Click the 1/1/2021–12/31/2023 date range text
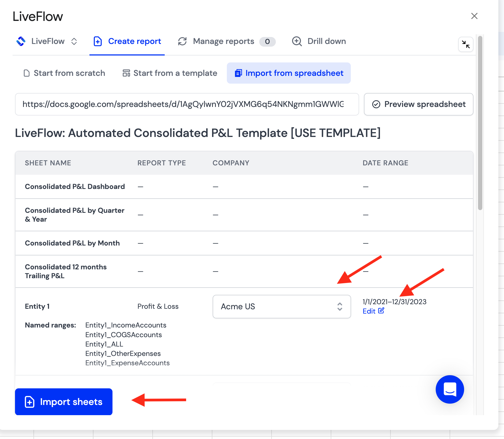Image resolution: width=504 pixels, height=439 pixels. [x=394, y=302]
